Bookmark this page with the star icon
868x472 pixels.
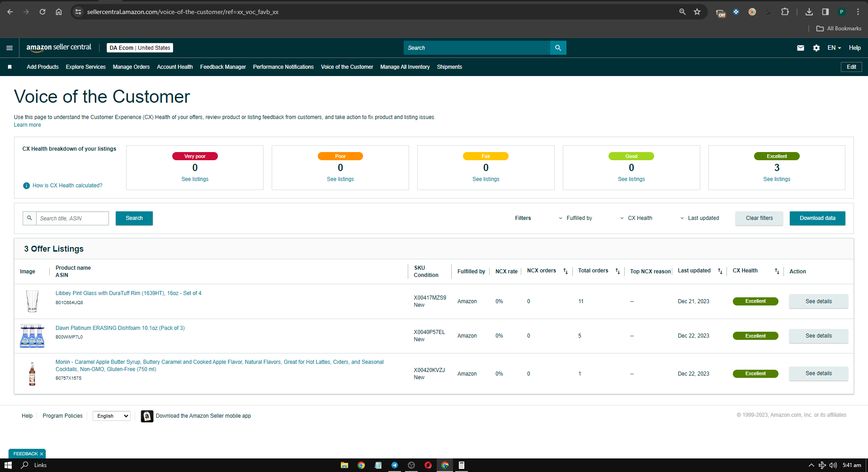click(x=697, y=12)
